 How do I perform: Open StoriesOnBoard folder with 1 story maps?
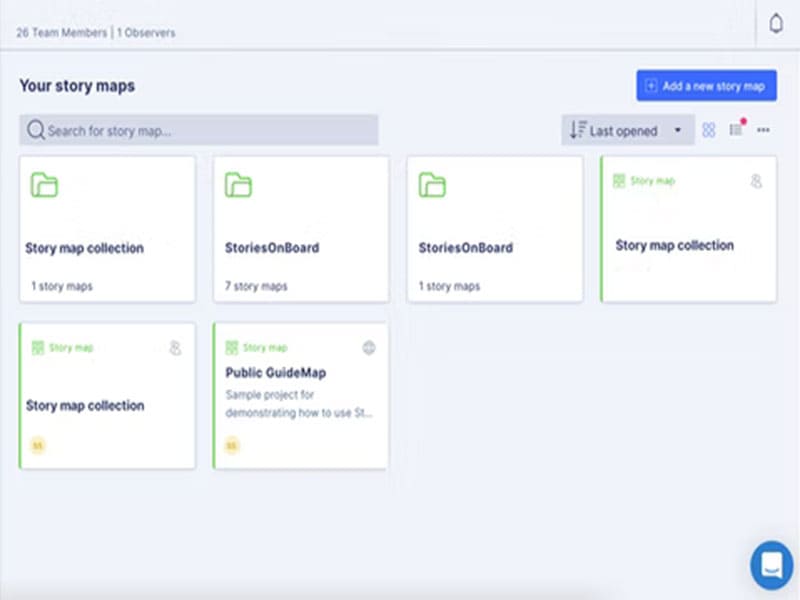[494, 229]
